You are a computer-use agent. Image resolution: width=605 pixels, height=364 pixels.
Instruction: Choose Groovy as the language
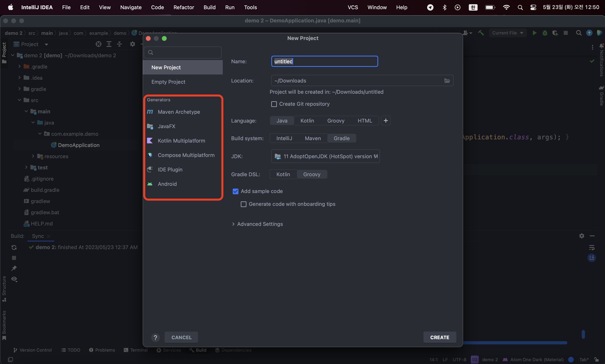(336, 121)
